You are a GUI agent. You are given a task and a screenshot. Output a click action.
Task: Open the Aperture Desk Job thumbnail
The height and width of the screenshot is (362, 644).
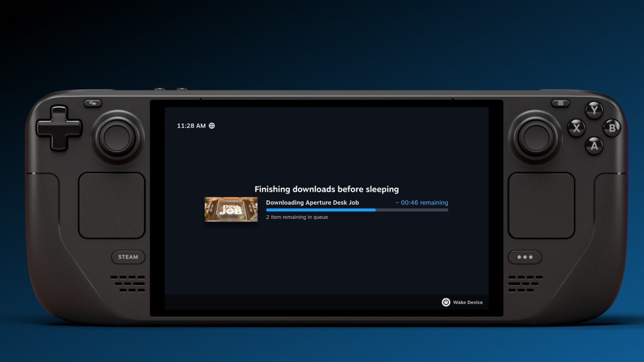[231, 209]
